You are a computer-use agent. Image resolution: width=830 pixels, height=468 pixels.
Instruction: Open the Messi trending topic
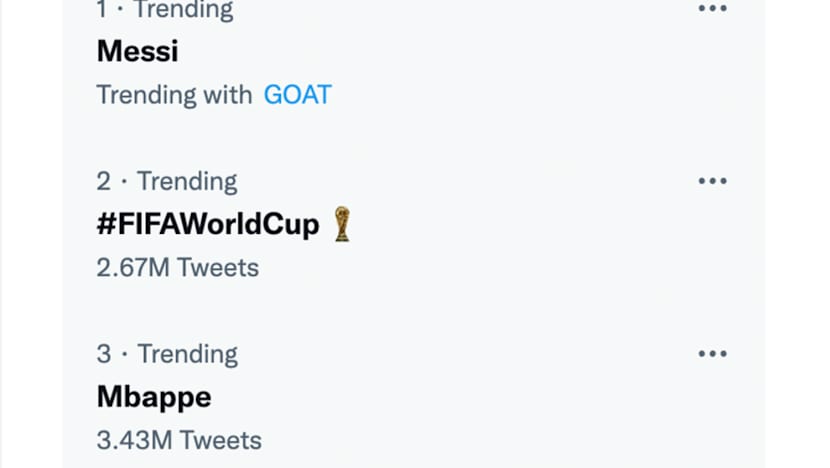tap(137, 51)
